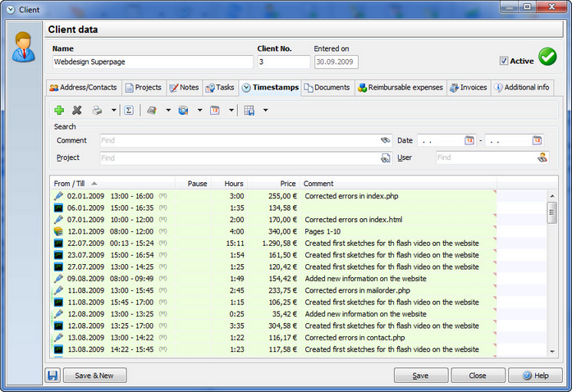Click user lookup icon in User field
Viewport: 572px width, 392px height.
pos(542,157)
